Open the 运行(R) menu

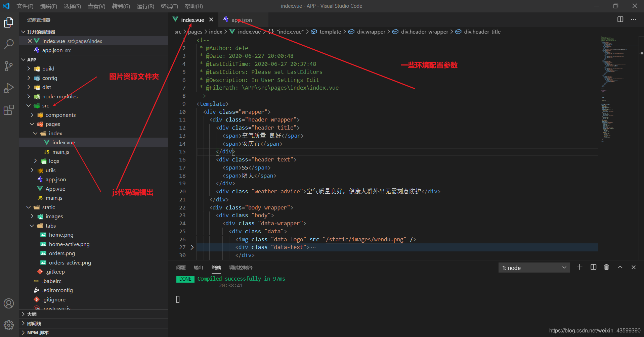pyautogui.click(x=145, y=6)
